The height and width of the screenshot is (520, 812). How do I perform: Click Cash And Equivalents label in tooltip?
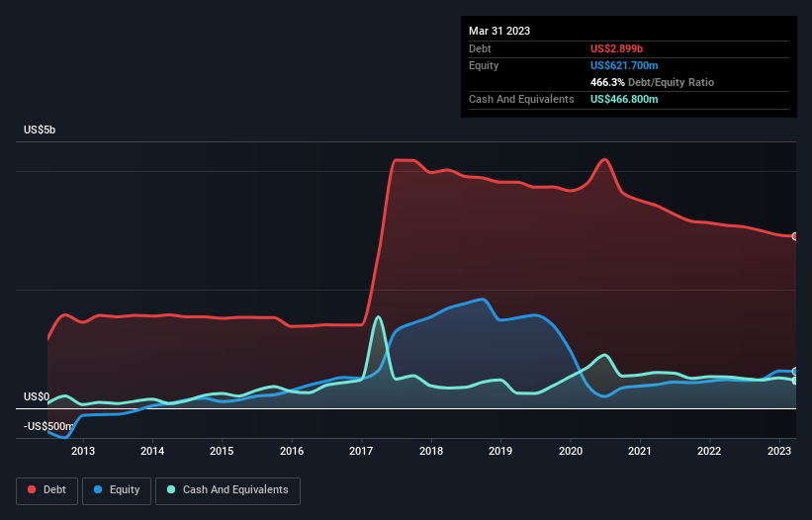coord(521,99)
